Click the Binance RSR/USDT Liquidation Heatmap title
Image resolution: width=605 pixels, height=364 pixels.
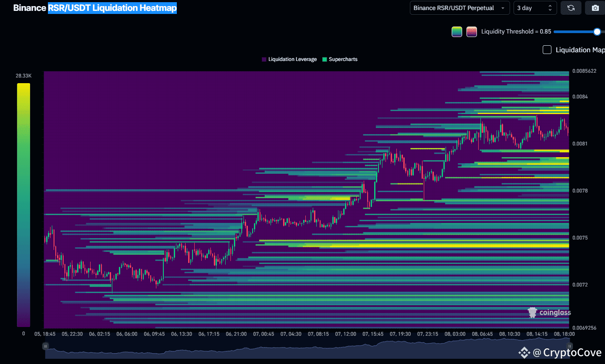95,8
